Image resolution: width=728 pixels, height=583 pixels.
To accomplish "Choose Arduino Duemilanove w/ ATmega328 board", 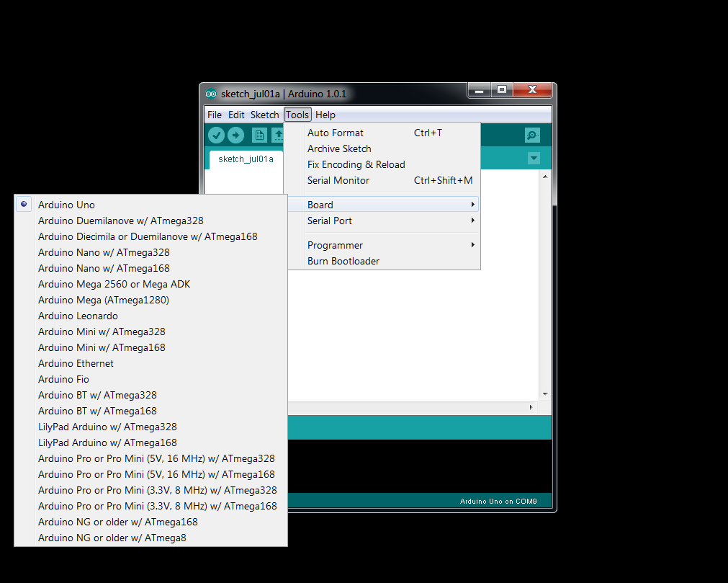I will coord(151,221).
